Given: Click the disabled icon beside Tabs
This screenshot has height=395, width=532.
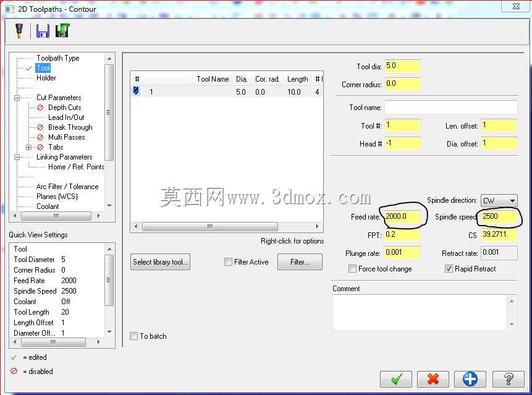Looking at the screenshot, I should click(x=40, y=147).
